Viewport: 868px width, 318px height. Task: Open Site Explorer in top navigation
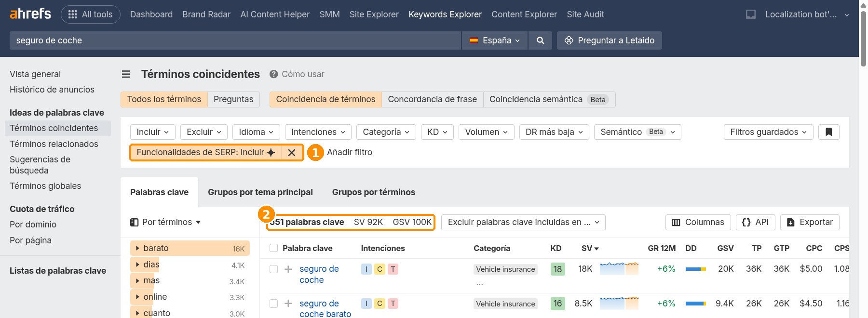[374, 14]
